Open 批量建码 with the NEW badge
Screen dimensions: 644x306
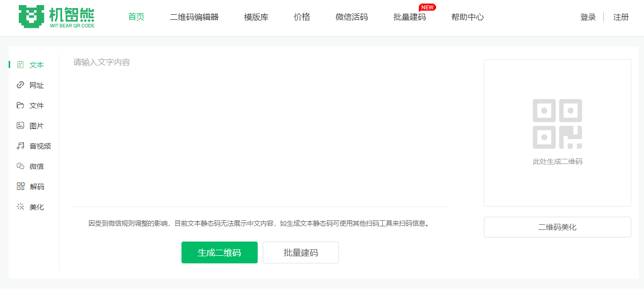click(410, 16)
